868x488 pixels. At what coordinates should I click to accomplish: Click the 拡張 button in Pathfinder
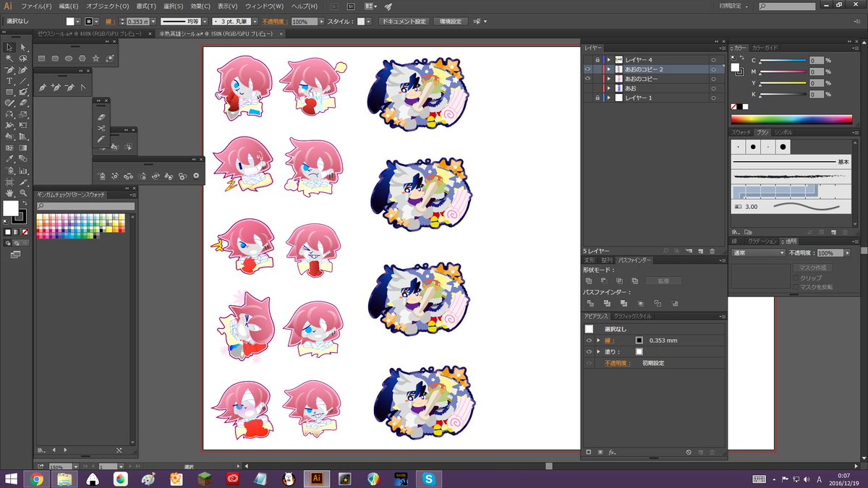click(664, 281)
